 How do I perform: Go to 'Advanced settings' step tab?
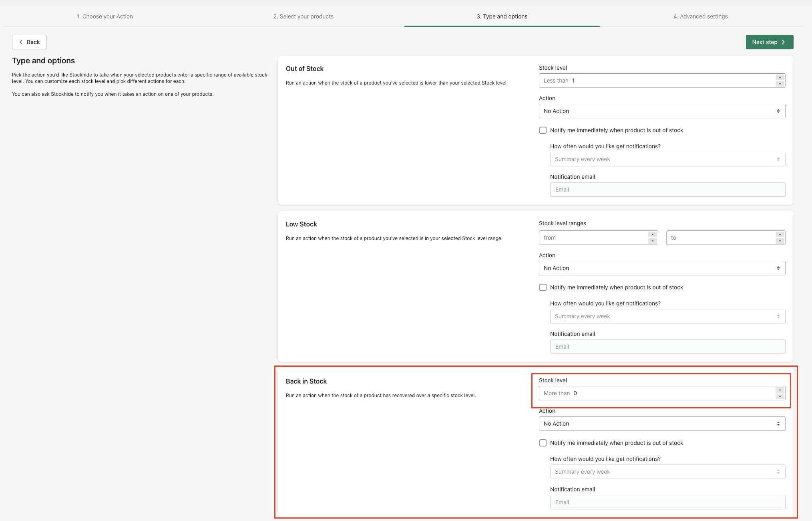700,16
